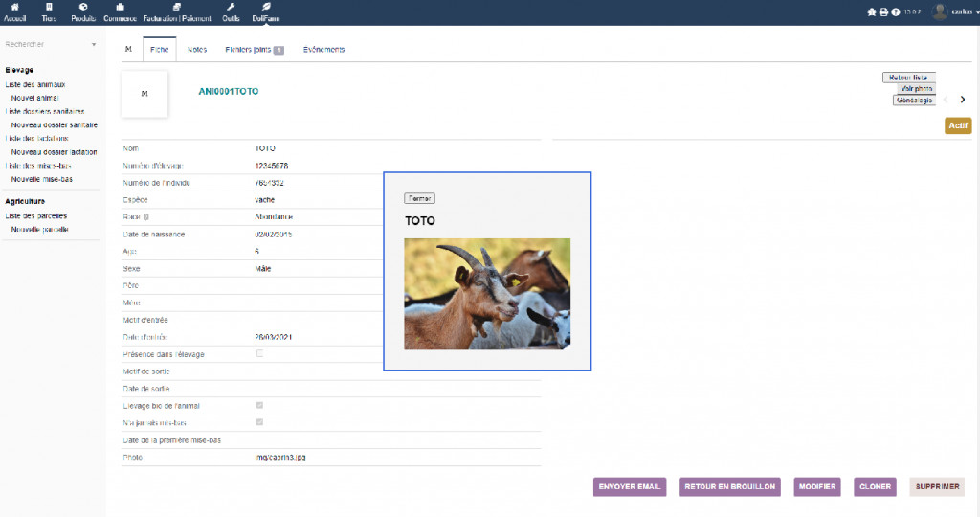
Task: Click the ANI0001 TOTO reference title
Action: [228, 91]
